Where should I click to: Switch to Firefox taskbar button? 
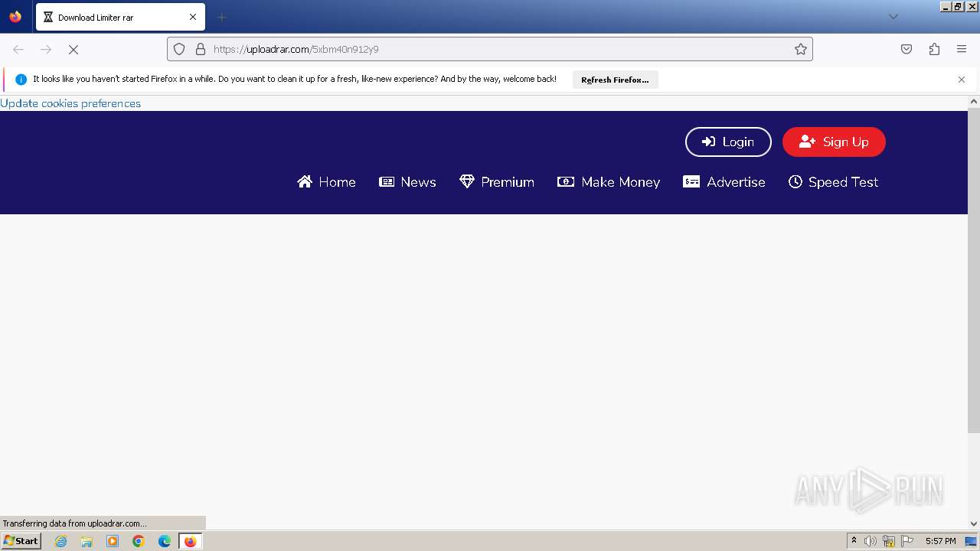tap(190, 541)
